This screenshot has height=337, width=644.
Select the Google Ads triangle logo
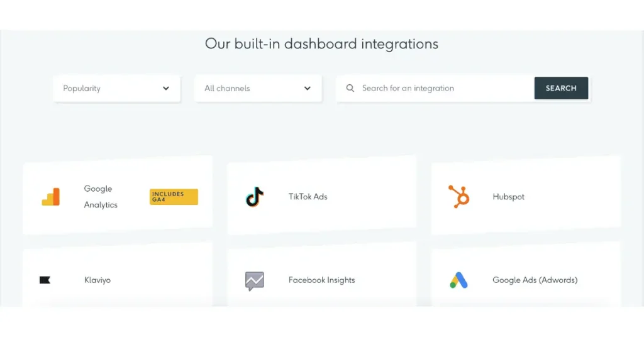pos(459,280)
